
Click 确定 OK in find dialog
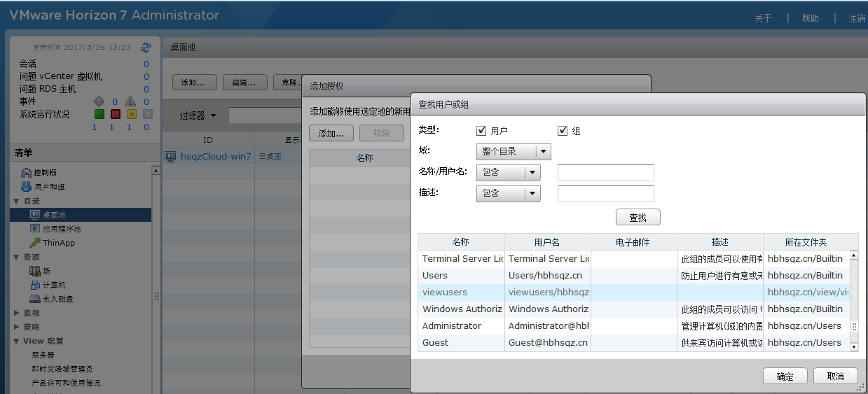point(785,377)
